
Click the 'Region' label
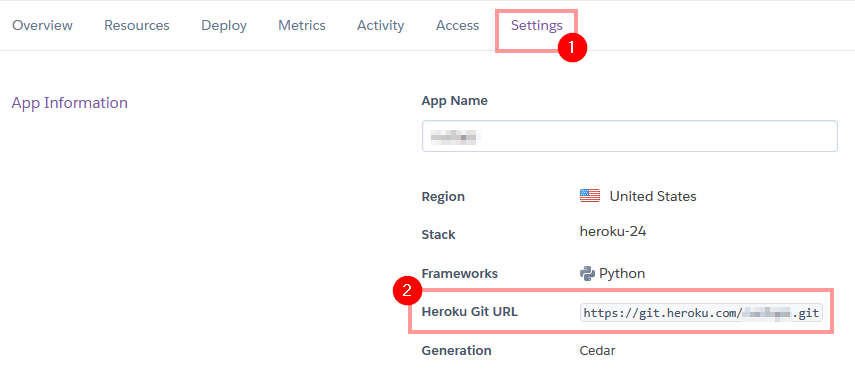[x=443, y=197]
